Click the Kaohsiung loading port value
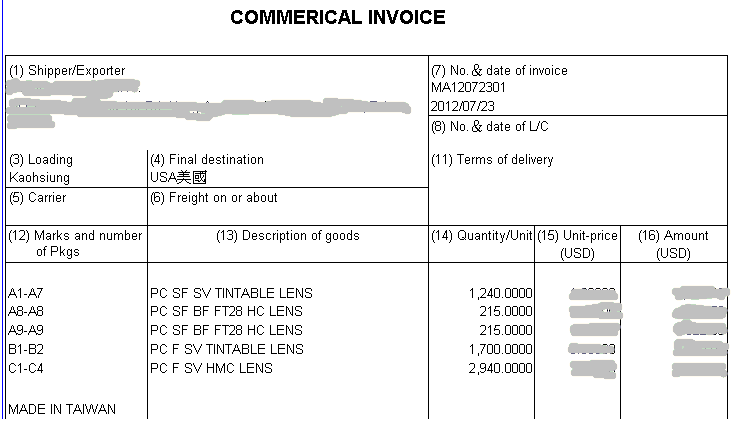This screenshot has width=732, height=427. [39, 177]
